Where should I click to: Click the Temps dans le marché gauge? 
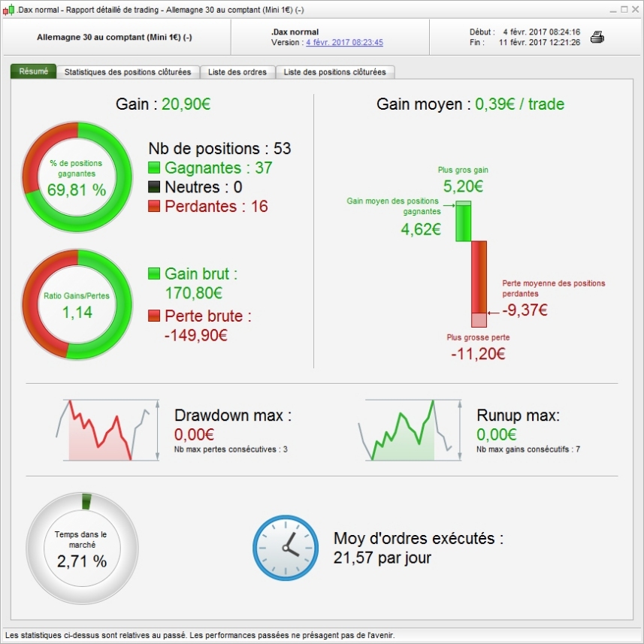point(82,549)
